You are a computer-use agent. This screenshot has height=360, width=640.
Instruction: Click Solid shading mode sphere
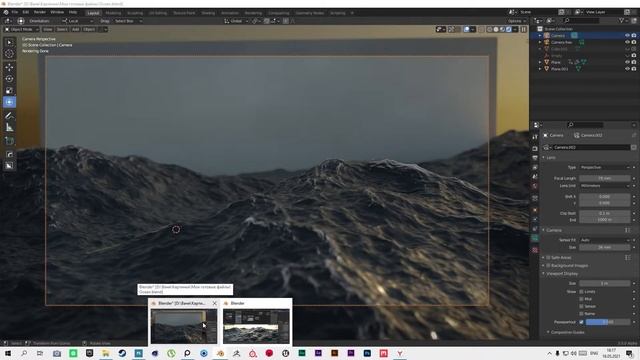pos(496,29)
